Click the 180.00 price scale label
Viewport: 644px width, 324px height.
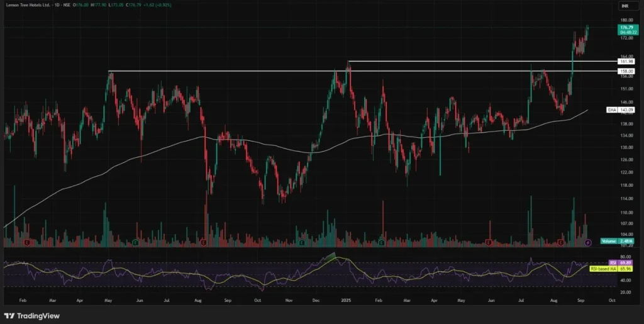627,20
